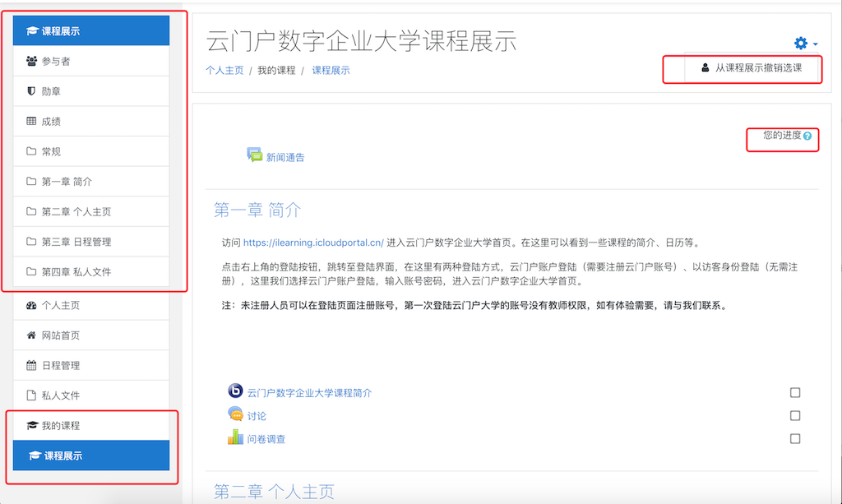Screen dimensions: 842x504
Task: Open the 新闻通告 forum link
Action: [x=285, y=157]
